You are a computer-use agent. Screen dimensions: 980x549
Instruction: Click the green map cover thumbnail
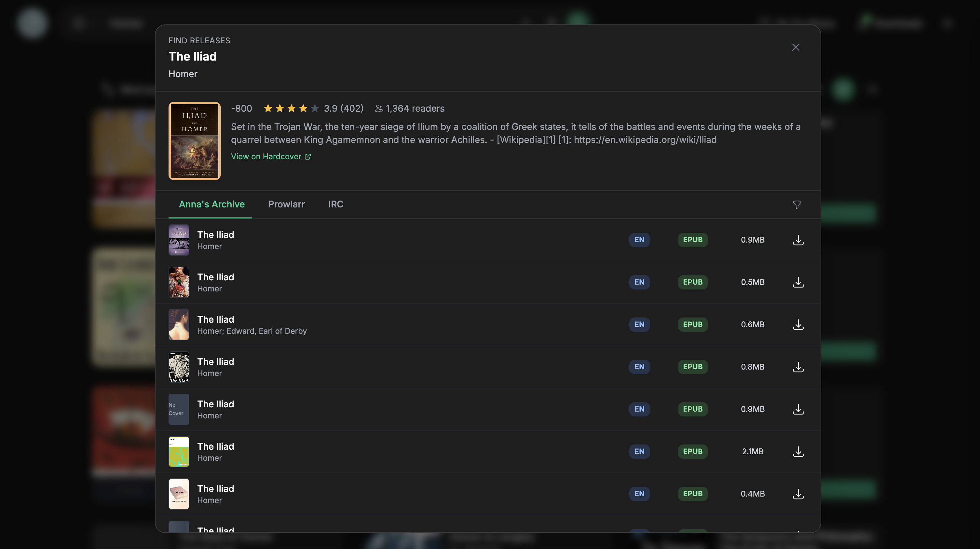179,451
